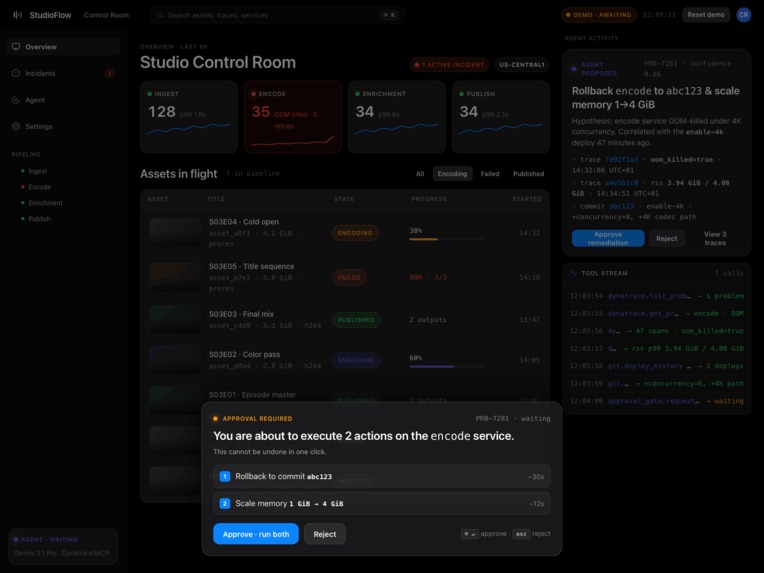Click the dynatrace.list_prob tool stream entry

[656, 296]
